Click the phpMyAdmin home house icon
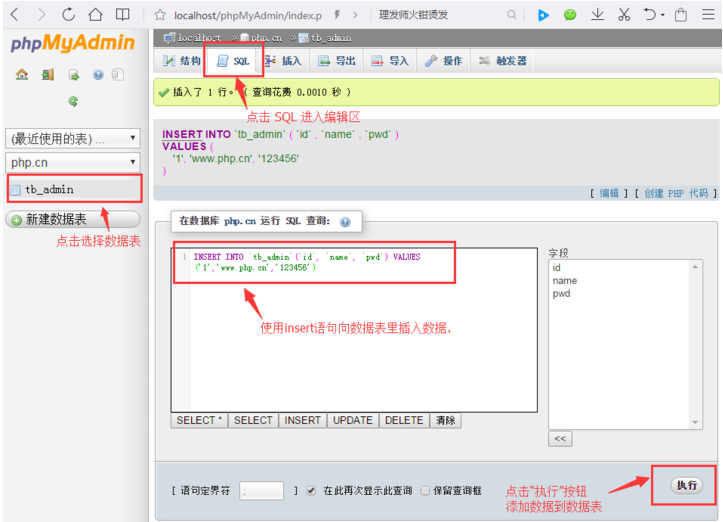This screenshot has height=522, width=723. tap(22, 75)
